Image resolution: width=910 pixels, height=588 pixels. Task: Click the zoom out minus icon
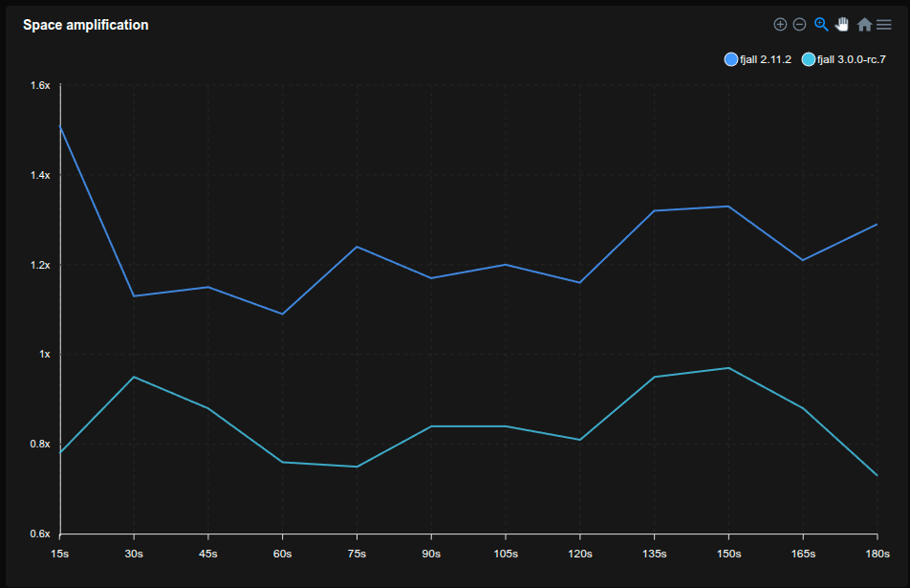800,25
